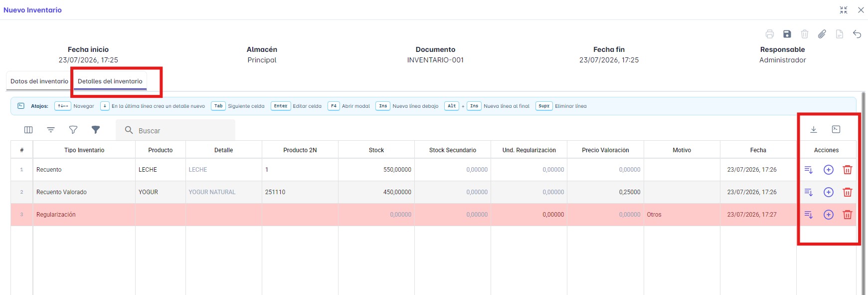Click the print icon in top toolbar

pos(770,34)
